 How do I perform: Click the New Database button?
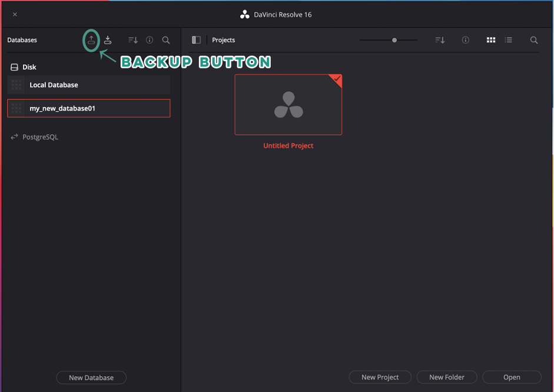point(91,377)
